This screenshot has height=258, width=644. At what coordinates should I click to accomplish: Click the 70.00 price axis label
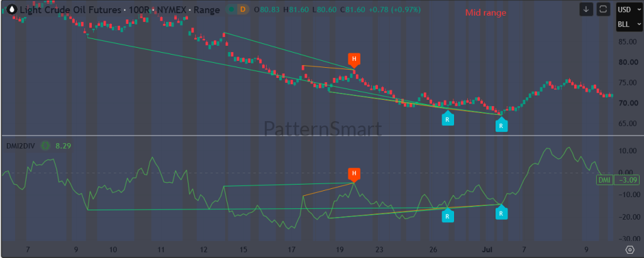tap(627, 103)
